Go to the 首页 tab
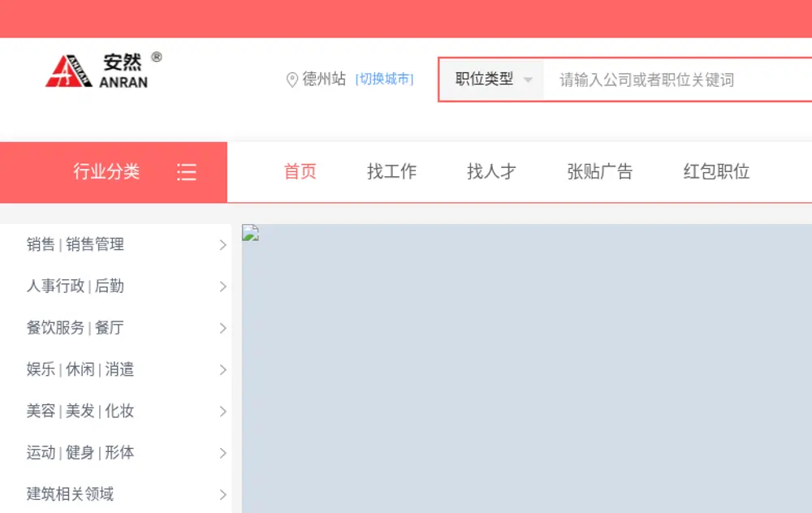Viewport: 812px width, 513px height. coord(300,171)
